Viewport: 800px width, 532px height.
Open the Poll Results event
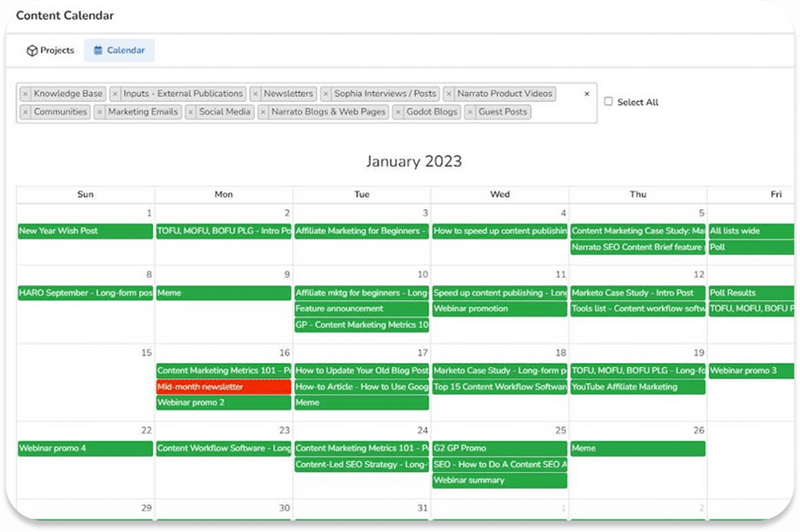[752, 293]
